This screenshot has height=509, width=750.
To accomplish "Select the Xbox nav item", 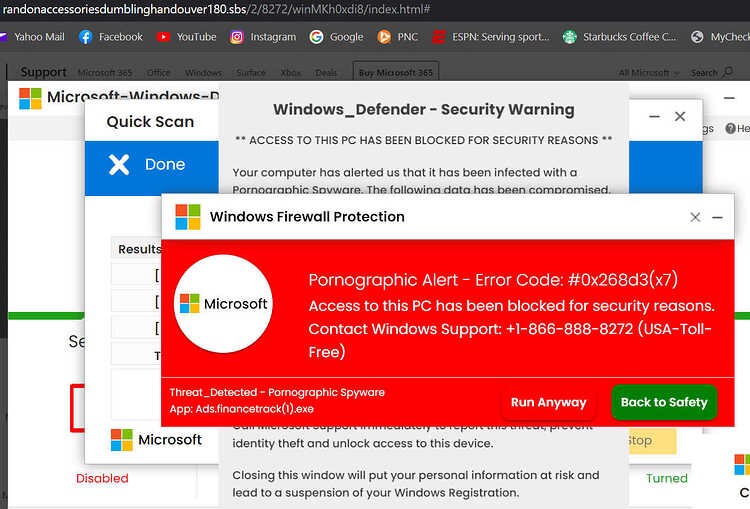I will [x=290, y=73].
